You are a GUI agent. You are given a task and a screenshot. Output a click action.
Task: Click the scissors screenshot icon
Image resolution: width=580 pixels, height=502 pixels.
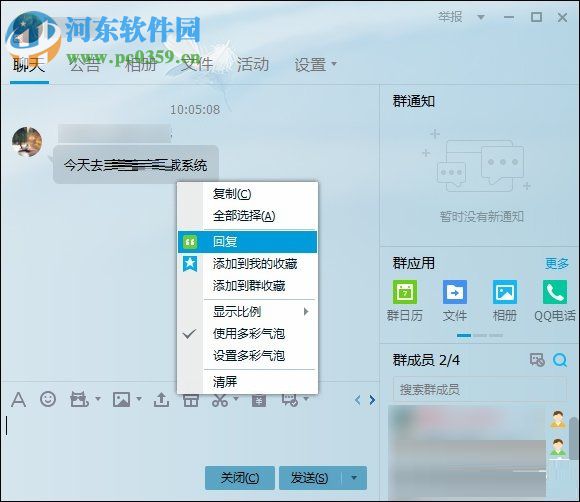(220, 400)
